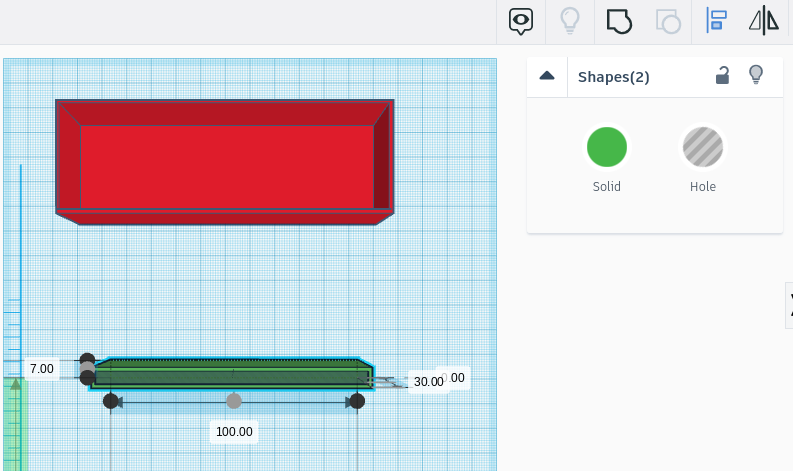Click the Hole label text
Viewport: 793px width, 471px height.
[702, 187]
